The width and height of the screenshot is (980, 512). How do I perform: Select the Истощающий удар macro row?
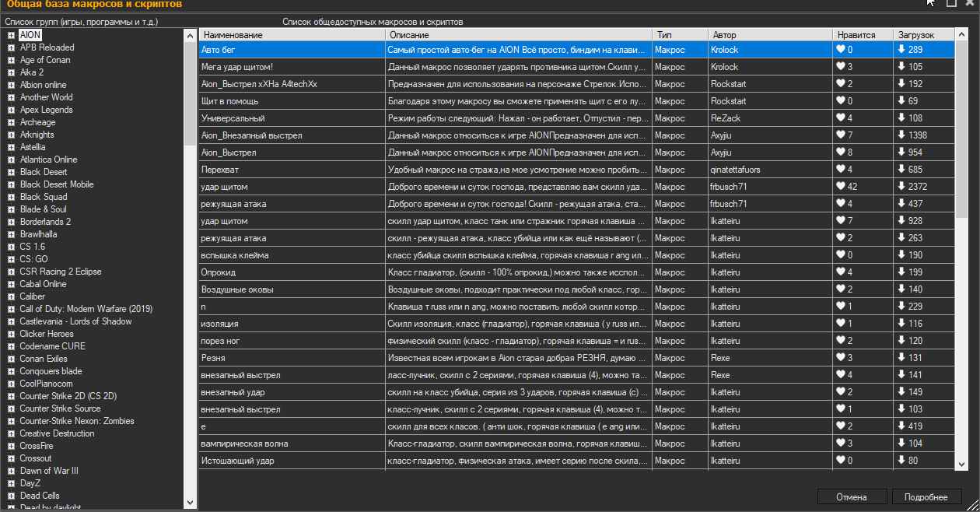click(x=577, y=461)
